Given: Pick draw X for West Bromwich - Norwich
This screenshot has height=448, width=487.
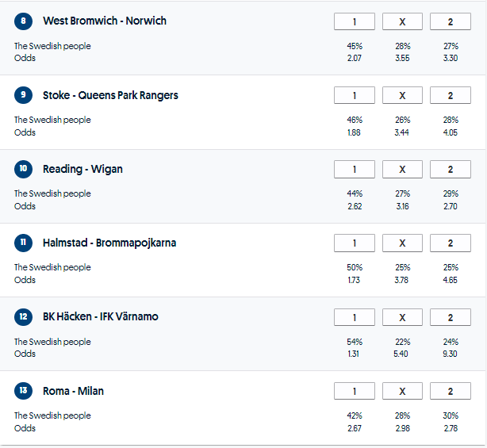Looking at the screenshot, I should pyautogui.click(x=402, y=21).
